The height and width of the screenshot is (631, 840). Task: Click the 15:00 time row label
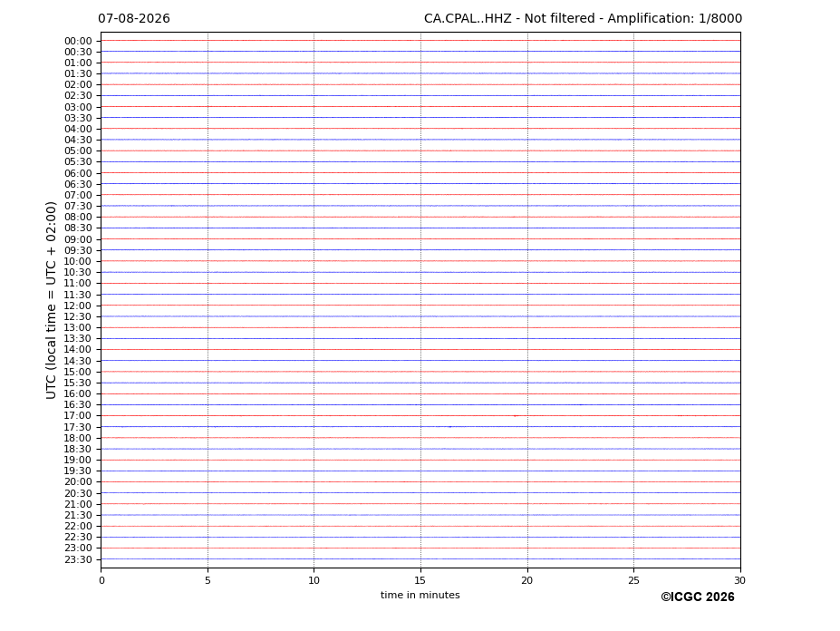(78, 372)
